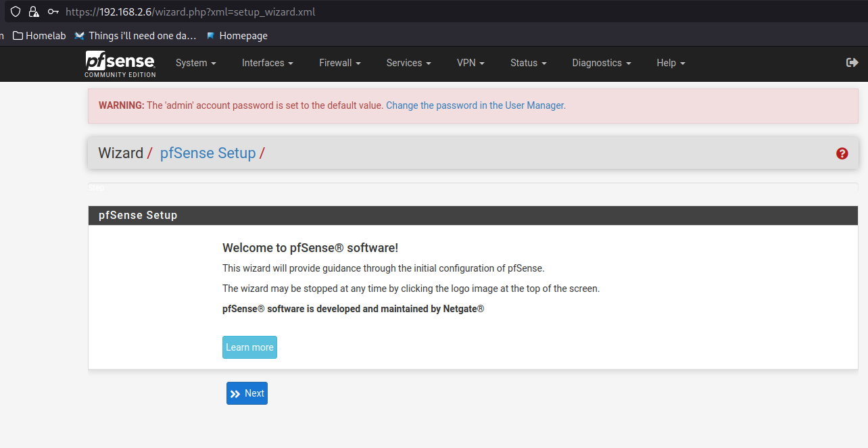Follow the change password User Manager link
The width and height of the screenshot is (868, 448).
coord(475,105)
